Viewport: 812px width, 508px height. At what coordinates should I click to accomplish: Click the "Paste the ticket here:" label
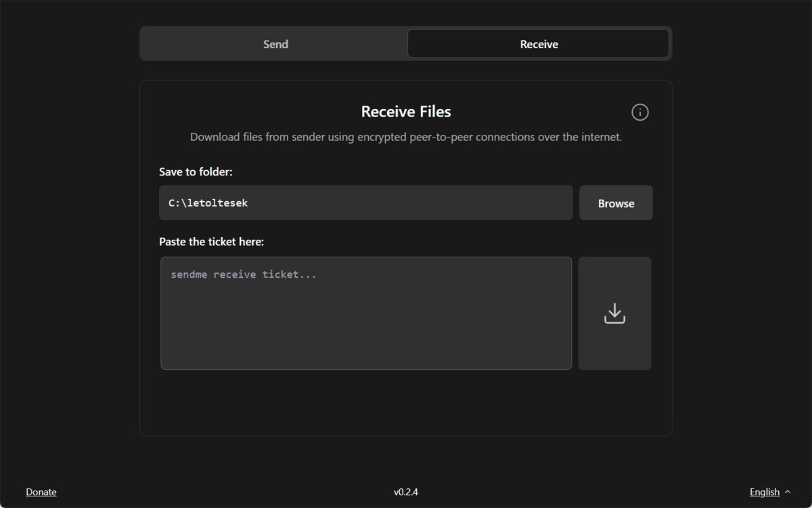point(211,242)
